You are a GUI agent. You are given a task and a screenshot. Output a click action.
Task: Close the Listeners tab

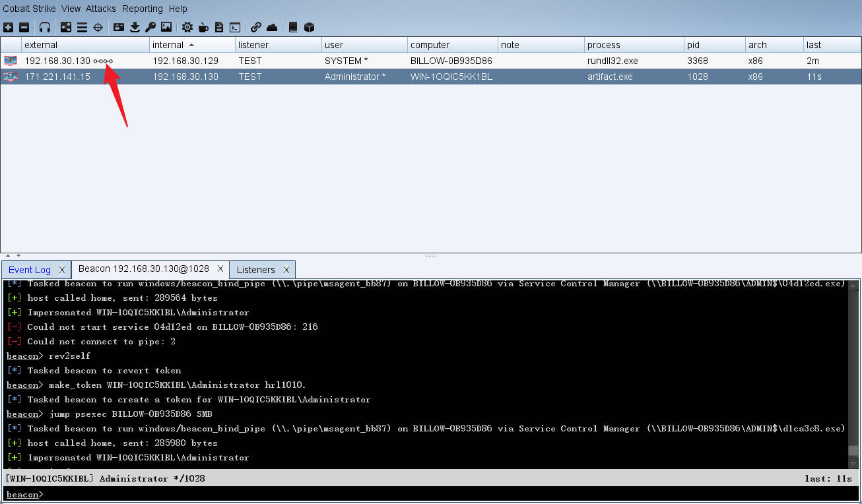(x=286, y=270)
